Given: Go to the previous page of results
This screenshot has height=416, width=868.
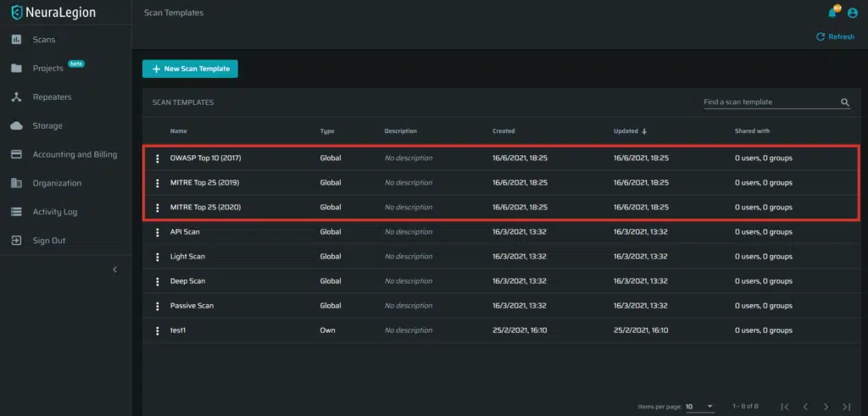Looking at the screenshot, I should [x=805, y=407].
